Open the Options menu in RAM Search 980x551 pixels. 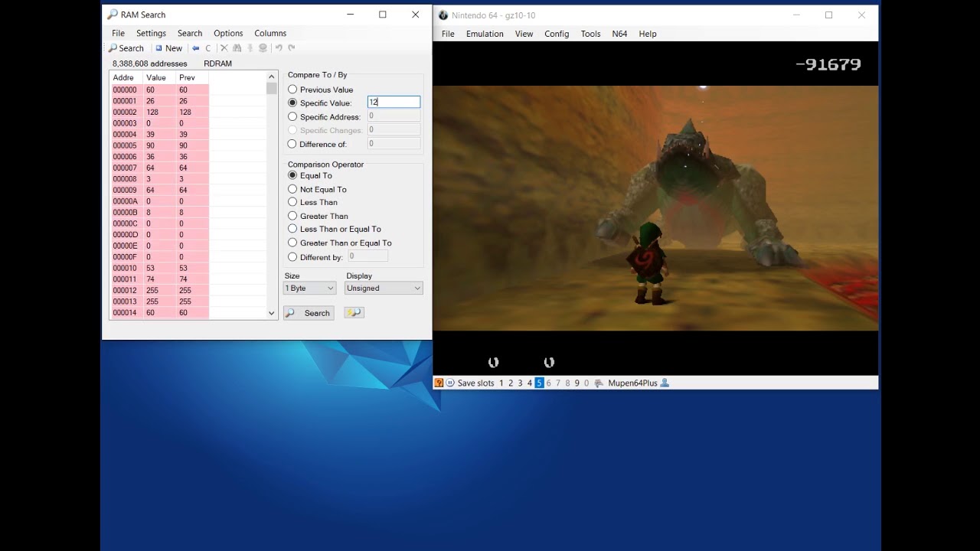(x=228, y=34)
